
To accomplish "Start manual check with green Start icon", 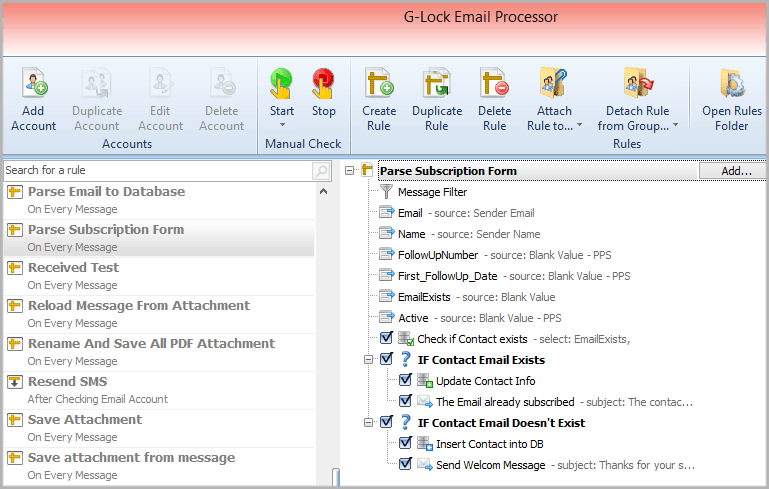I will click(282, 83).
